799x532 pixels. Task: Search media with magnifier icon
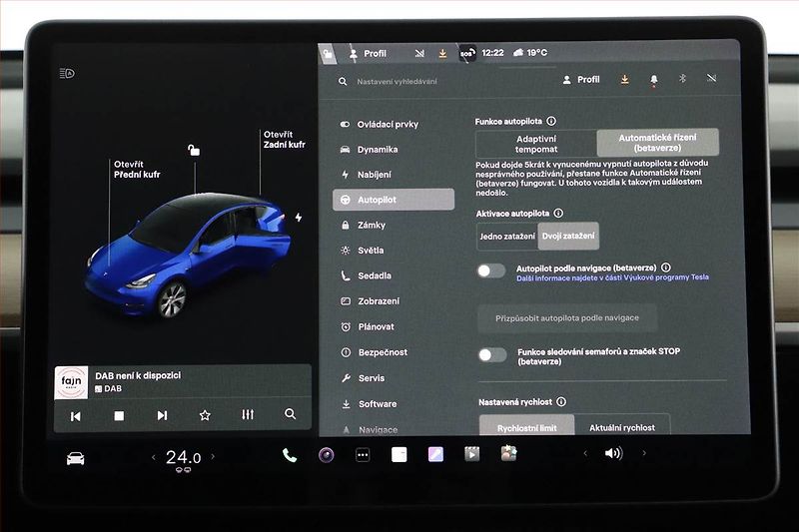coord(290,414)
